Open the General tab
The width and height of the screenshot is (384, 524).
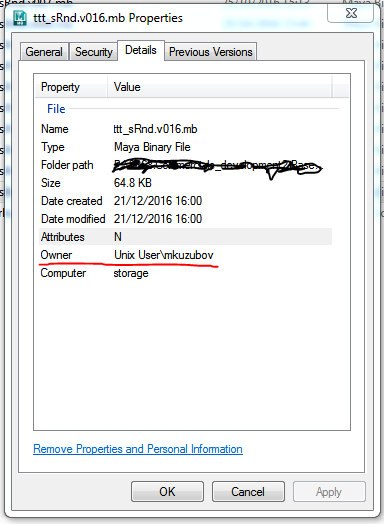point(44,52)
